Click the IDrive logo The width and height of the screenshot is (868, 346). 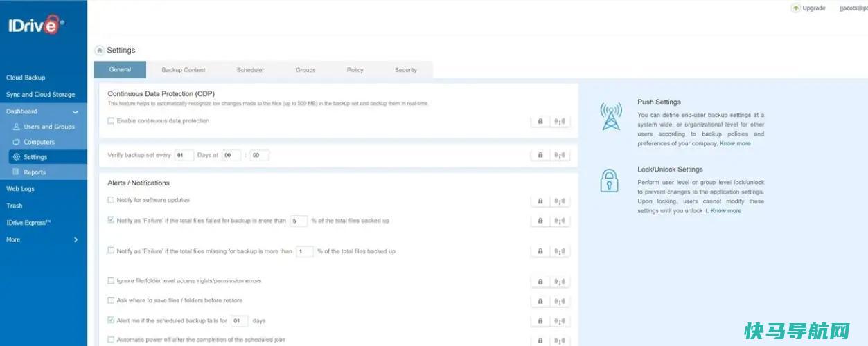click(x=36, y=26)
